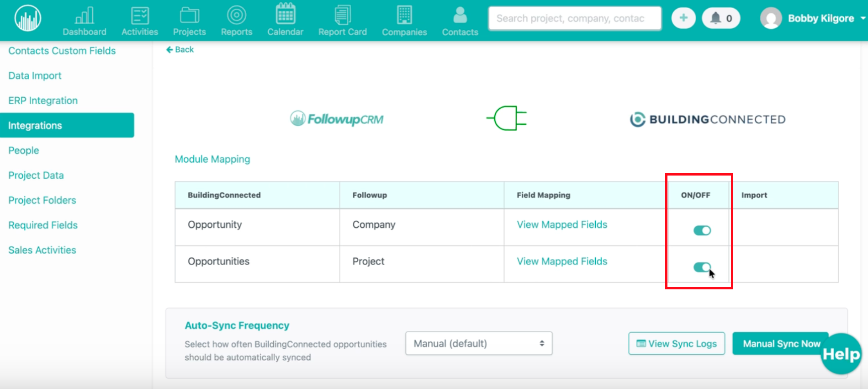View Mapped Fields for Opportunity row
This screenshot has width=868, height=389.
(562, 224)
